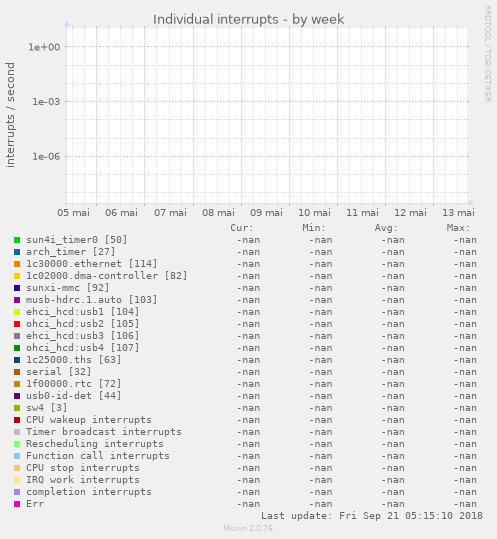Image resolution: width=497 pixels, height=539 pixels.
Task: Click the Rescheduling interrupts label
Action: tap(95, 444)
